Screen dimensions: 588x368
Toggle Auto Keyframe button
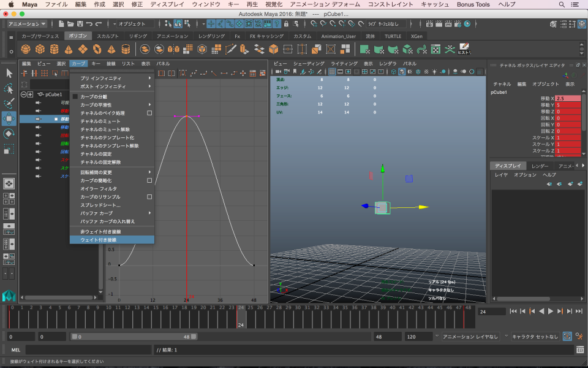click(x=567, y=337)
